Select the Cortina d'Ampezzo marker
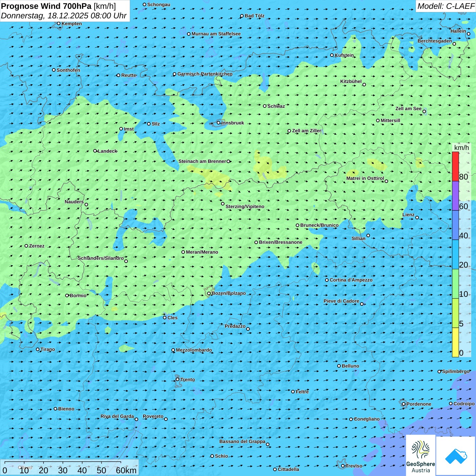The width and height of the screenshot is (476, 476). click(x=327, y=280)
